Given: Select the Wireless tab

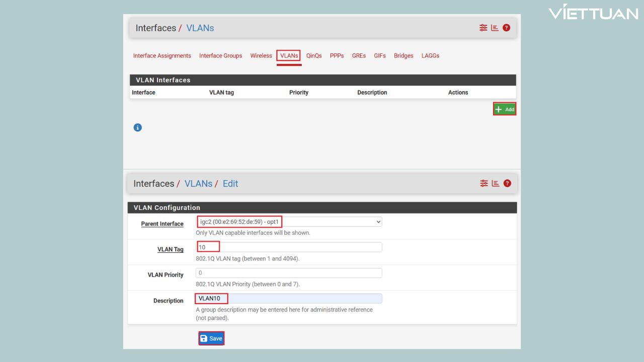Looking at the screenshot, I should click(x=261, y=56).
